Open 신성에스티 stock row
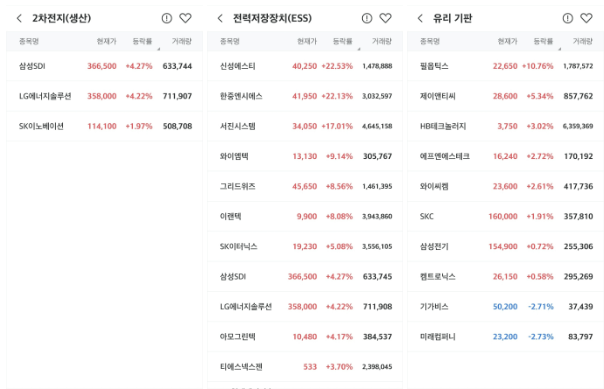This screenshot has width=604, height=389. click(305, 66)
